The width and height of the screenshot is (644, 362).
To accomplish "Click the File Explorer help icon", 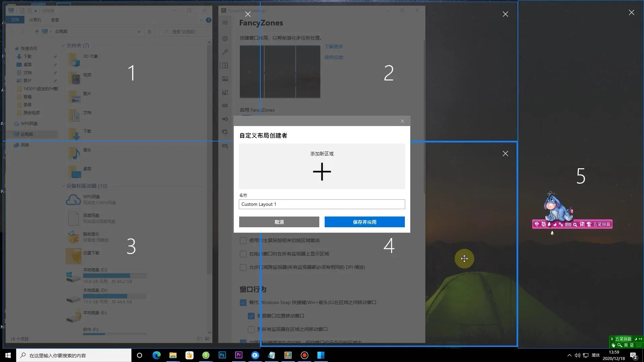I will (209, 20).
